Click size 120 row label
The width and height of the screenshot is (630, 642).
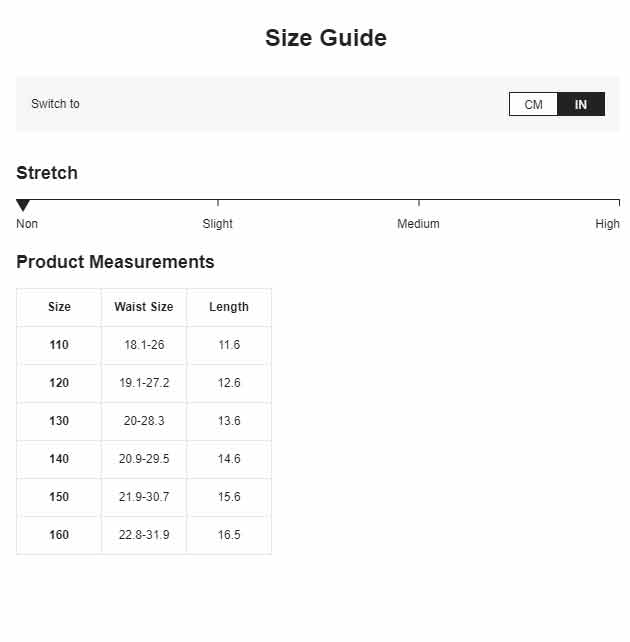[59, 383]
